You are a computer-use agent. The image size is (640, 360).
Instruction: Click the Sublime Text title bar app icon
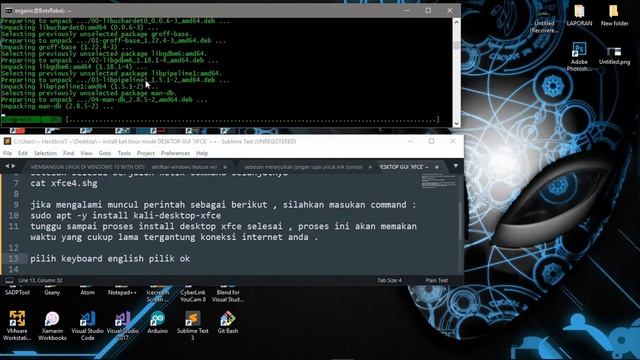[x=7, y=141]
